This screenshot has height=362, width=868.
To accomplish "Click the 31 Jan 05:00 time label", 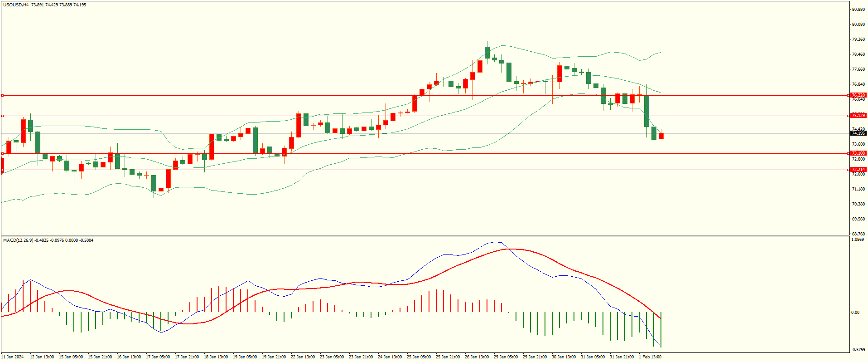I will 593,357.
